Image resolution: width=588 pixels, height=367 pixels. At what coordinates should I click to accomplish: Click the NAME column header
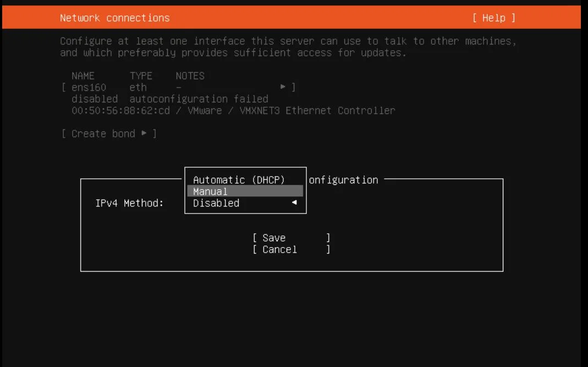83,76
